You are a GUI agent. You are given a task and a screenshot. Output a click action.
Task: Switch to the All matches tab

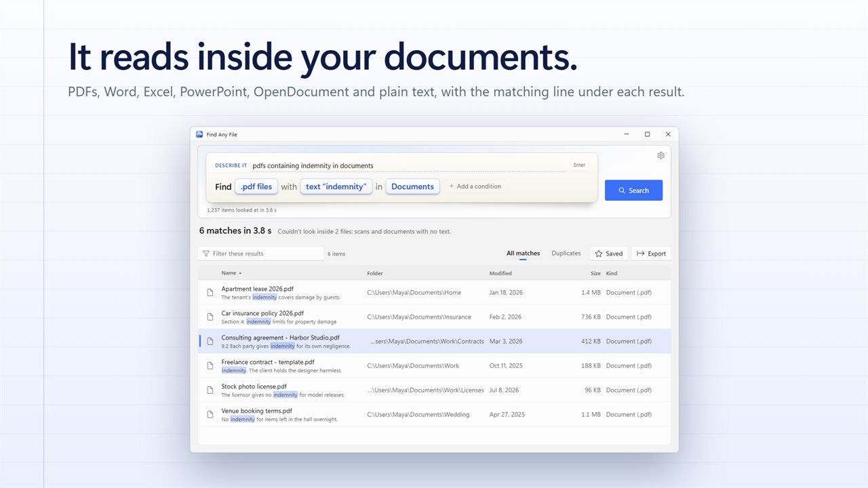[x=524, y=253]
